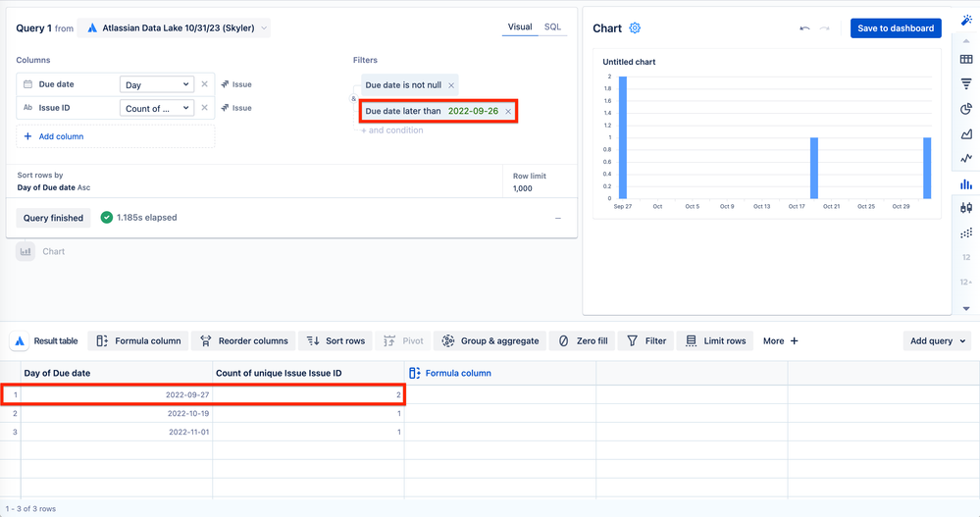Select the 2022-09-27 table cell
Screen dimensions: 980x517
point(117,394)
